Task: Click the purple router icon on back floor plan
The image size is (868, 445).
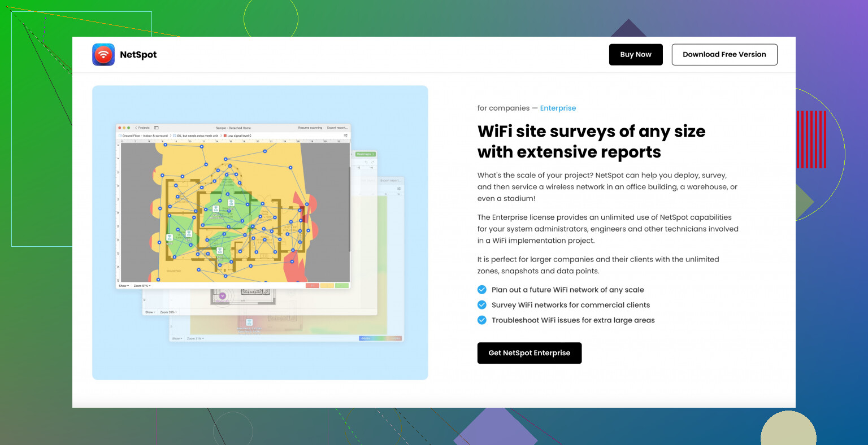Action: pyautogui.click(x=223, y=296)
